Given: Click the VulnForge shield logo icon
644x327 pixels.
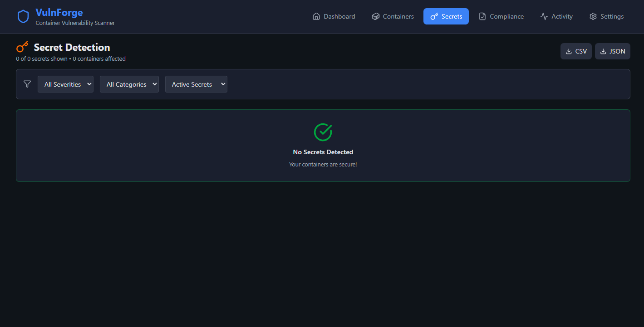Looking at the screenshot, I should click(x=23, y=17).
